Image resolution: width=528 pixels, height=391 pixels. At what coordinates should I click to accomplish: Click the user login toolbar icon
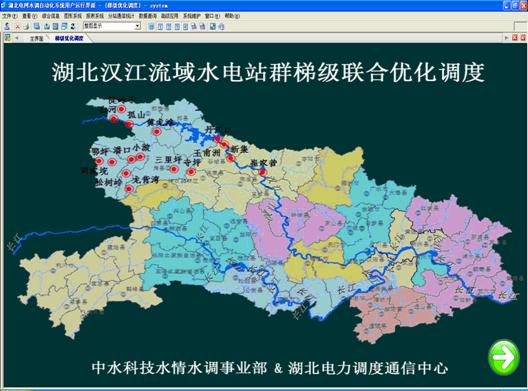tap(7, 26)
